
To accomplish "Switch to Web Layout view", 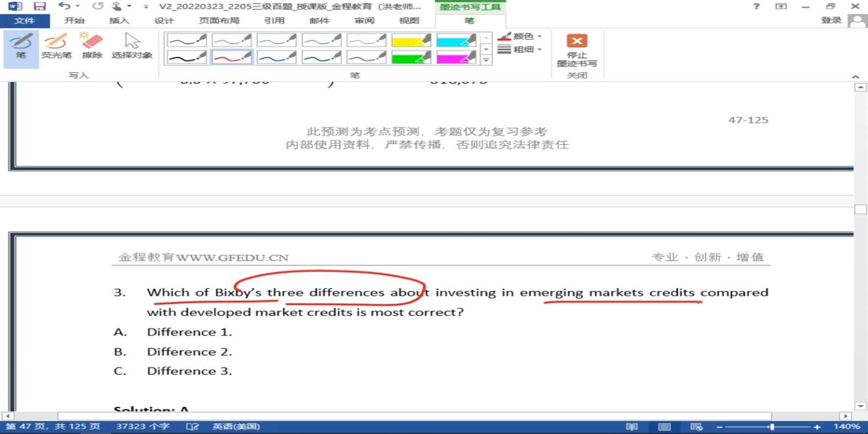I will (x=697, y=427).
